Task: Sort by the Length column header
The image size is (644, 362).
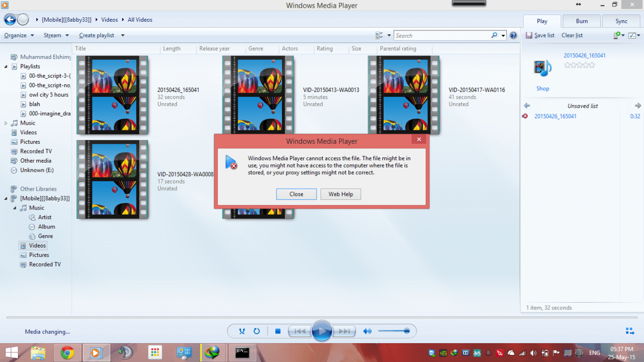Action: [x=171, y=48]
